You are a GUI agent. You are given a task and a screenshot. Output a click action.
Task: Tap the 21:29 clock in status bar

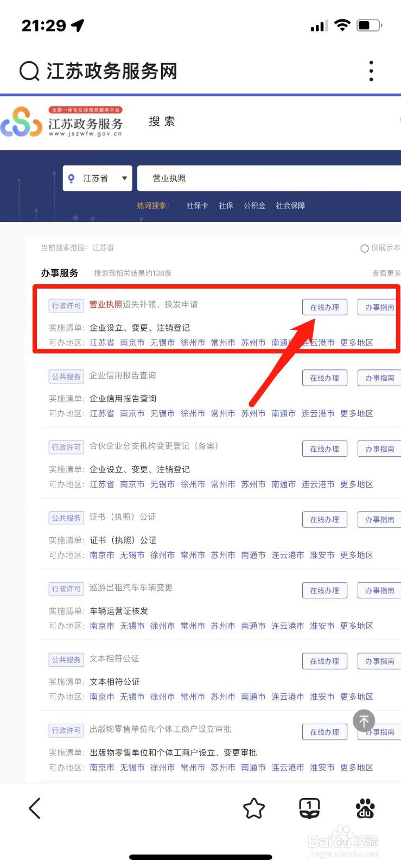[43, 25]
